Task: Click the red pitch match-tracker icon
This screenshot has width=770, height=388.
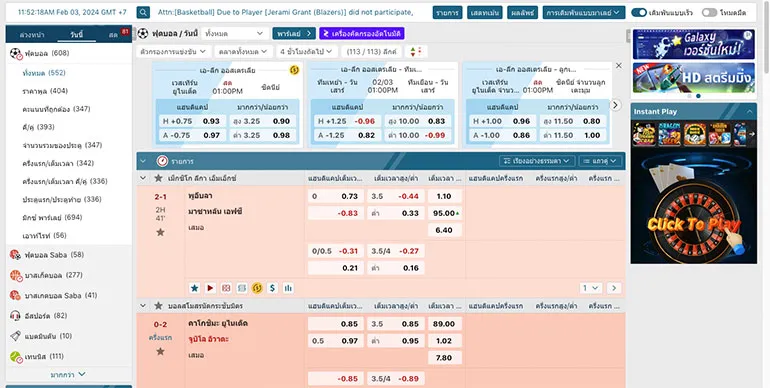Action: click(x=226, y=288)
